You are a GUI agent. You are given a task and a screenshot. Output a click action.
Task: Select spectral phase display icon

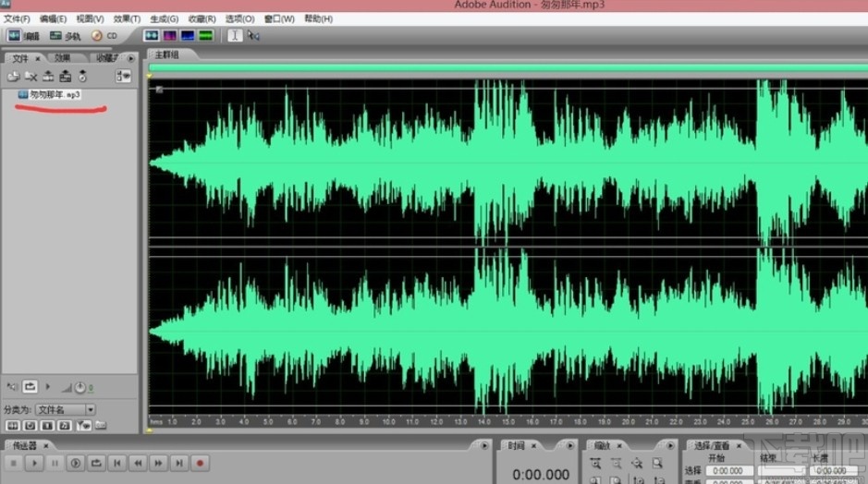point(206,35)
